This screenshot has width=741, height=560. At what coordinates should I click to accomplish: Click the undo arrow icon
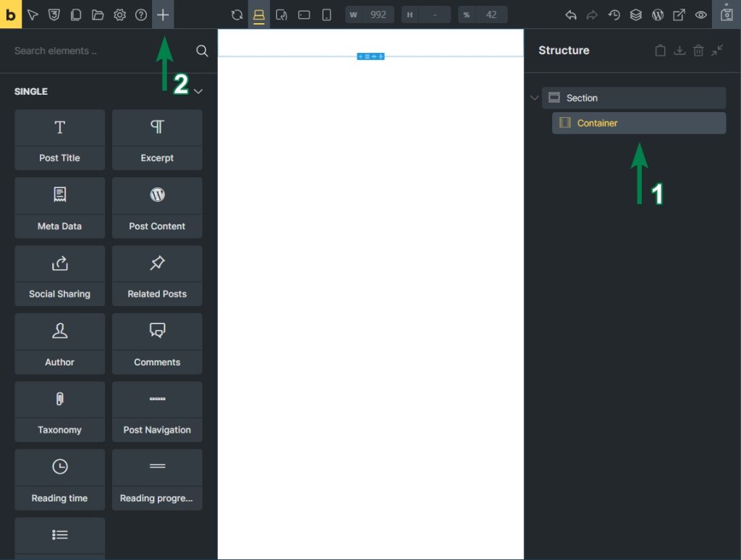(571, 14)
